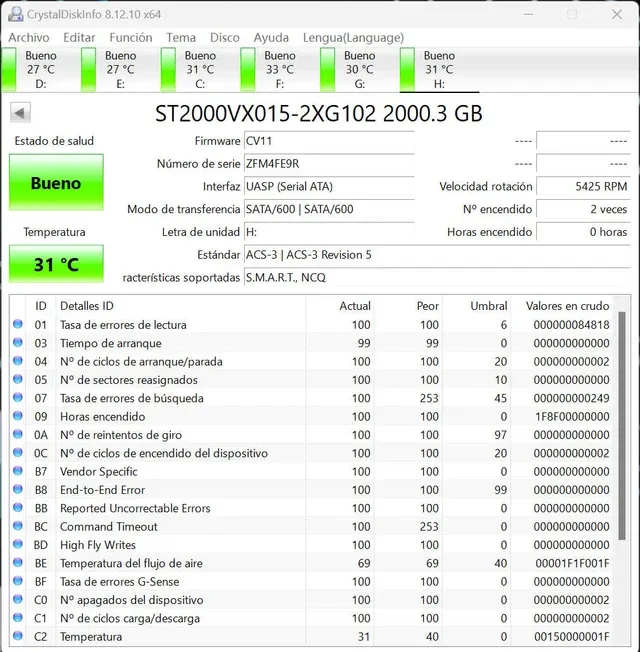Click the CrystalDiskInfo app icon in title bar
The height and width of the screenshot is (652, 640).
(15, 14)
